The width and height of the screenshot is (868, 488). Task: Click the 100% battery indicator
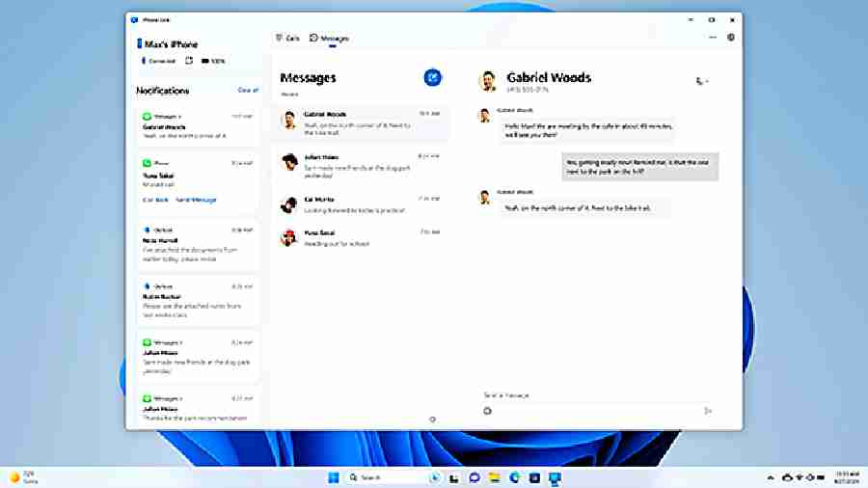pos(213,61)
